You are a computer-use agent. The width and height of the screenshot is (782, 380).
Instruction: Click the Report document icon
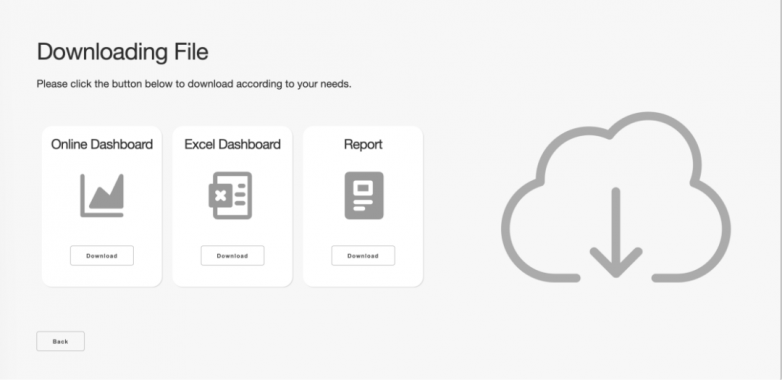point(364,195)
